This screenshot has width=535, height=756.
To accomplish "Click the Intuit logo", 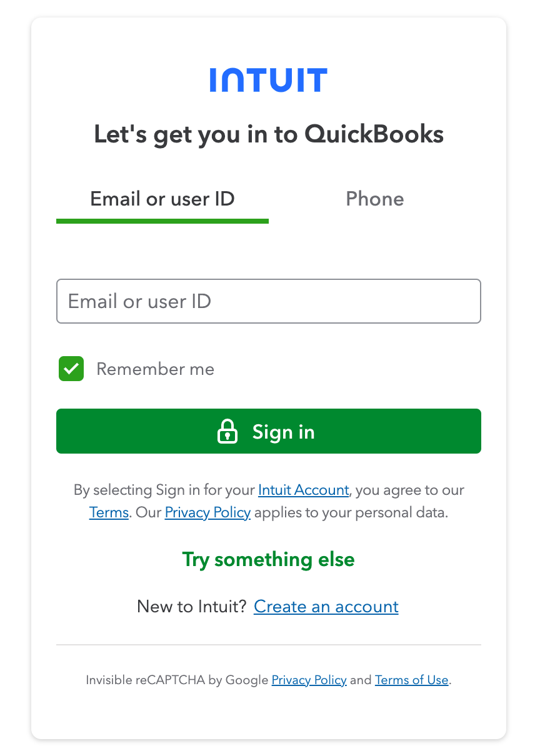I will [268, 80].
